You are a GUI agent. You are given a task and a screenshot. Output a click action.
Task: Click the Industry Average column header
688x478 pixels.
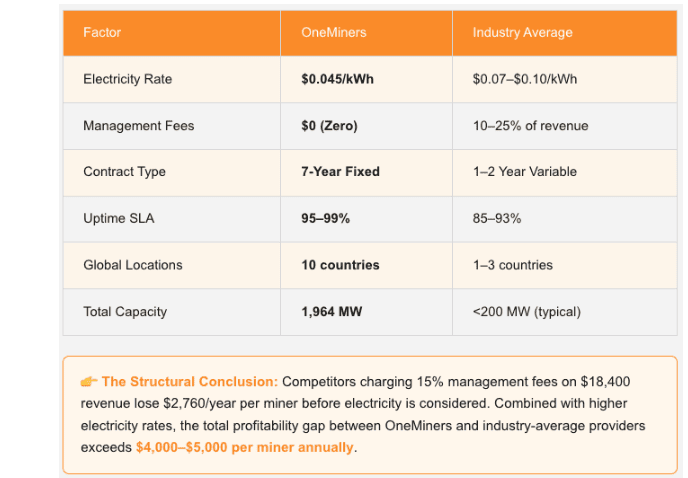522,33
